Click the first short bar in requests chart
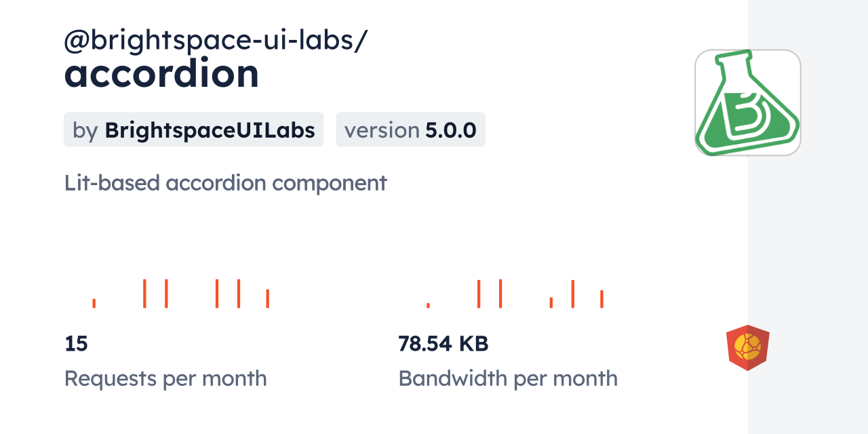This screenshot has width=868, height=434. [x=94, y=303]
